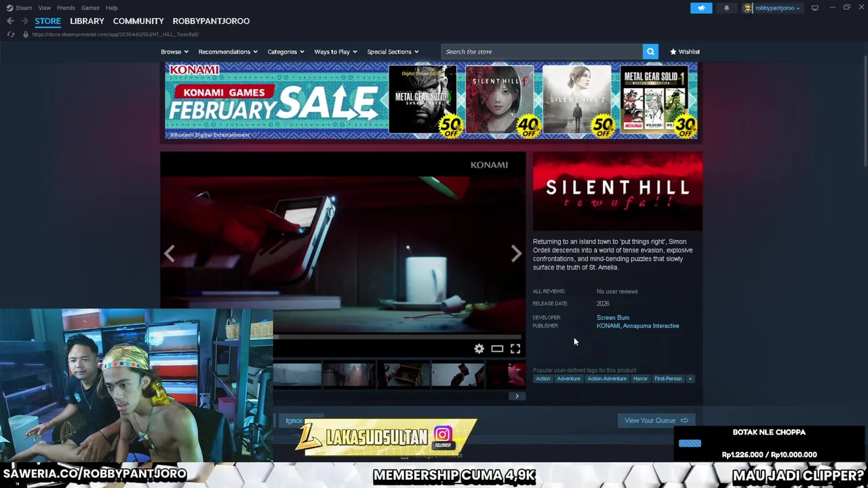Open Silent Hill 2 sale tile
The image size is (868, 488).
[577, 101]
